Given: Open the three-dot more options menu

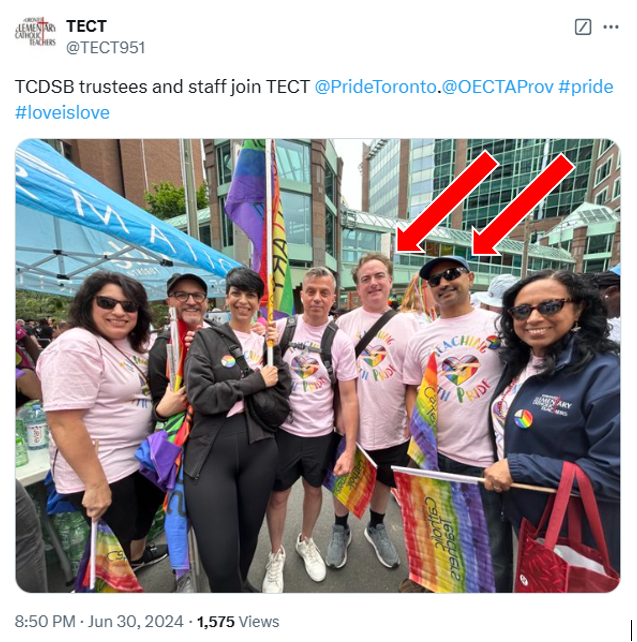Looking at the screenshot, I should click(611, 27).
